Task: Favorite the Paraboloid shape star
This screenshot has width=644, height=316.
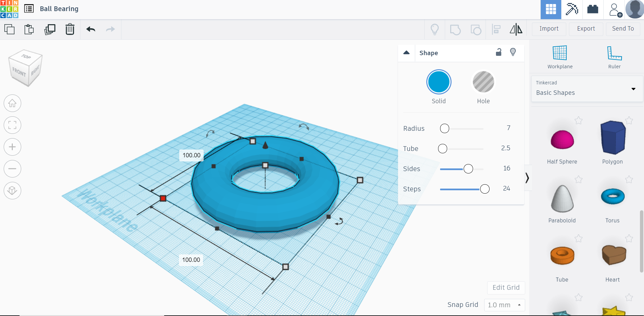Action: tap(578, 180)
